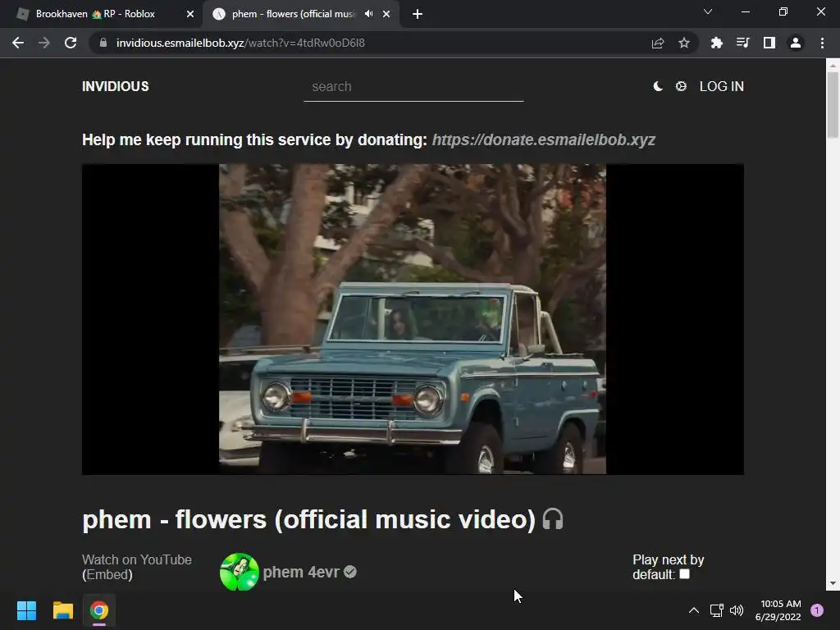Close the phem flowers tab
This screenshot has width=840, height=630.
(x=386, y=14)
